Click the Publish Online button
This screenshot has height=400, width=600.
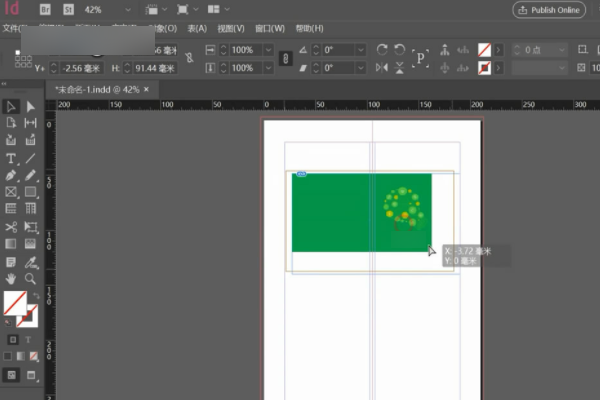point(549,10)
